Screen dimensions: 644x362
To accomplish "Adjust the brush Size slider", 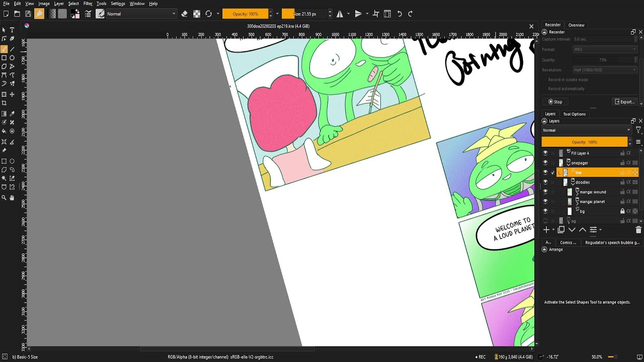I will pos(304,14).
